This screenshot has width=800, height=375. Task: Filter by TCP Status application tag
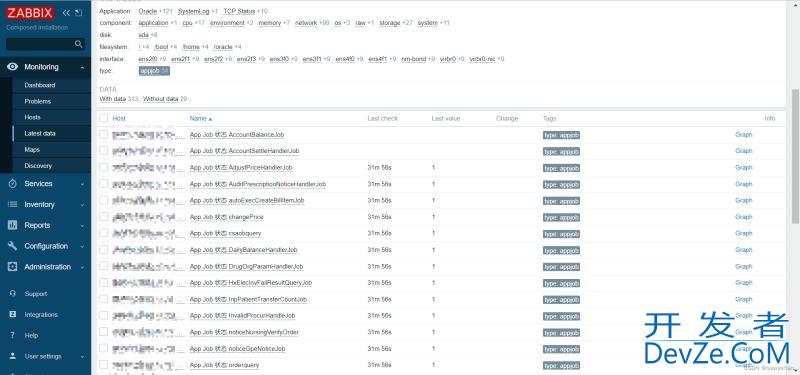[x=239, y=11]
